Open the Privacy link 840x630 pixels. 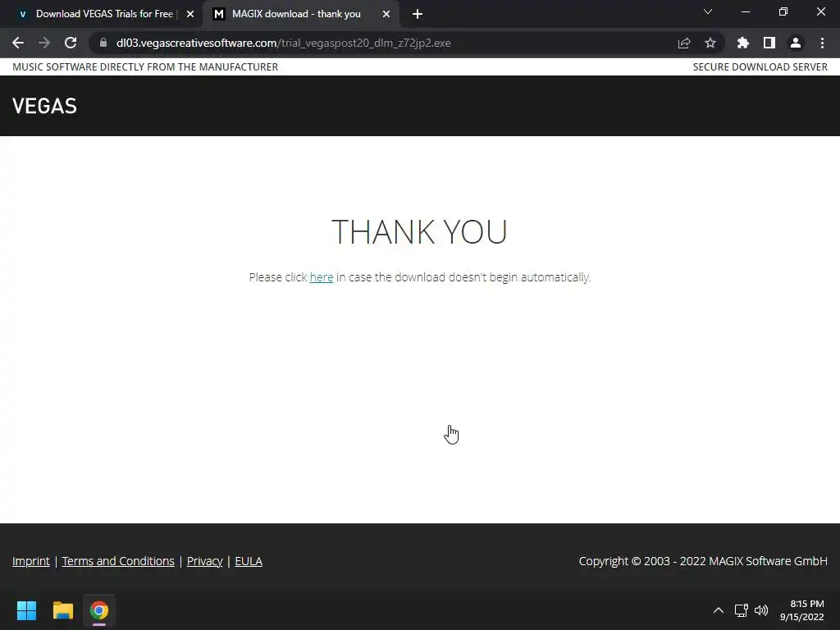click(204, 561)
